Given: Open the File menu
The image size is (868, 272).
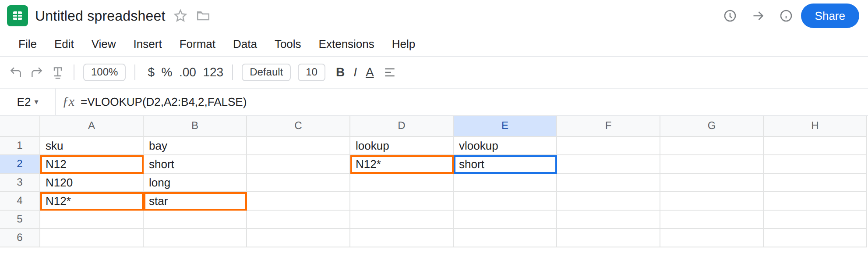Looking at the screenshot, I should coord(28,44).
